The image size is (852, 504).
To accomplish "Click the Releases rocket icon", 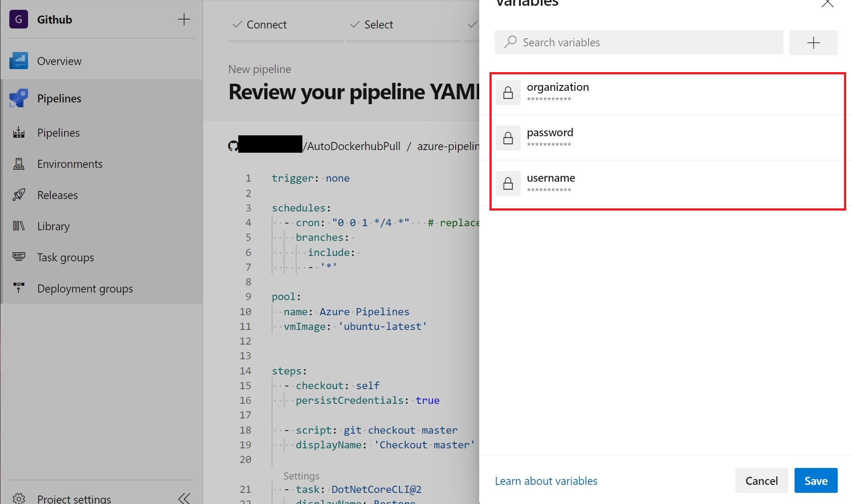I will [19, 195].
